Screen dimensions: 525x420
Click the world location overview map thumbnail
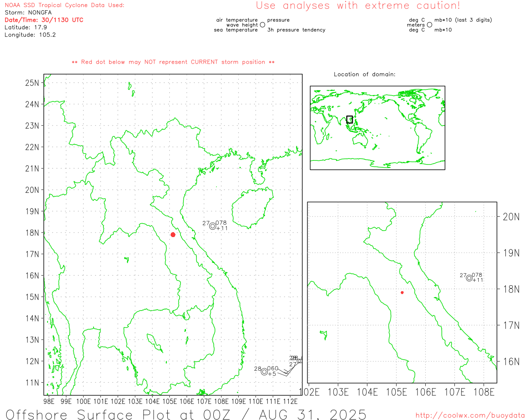377,128
